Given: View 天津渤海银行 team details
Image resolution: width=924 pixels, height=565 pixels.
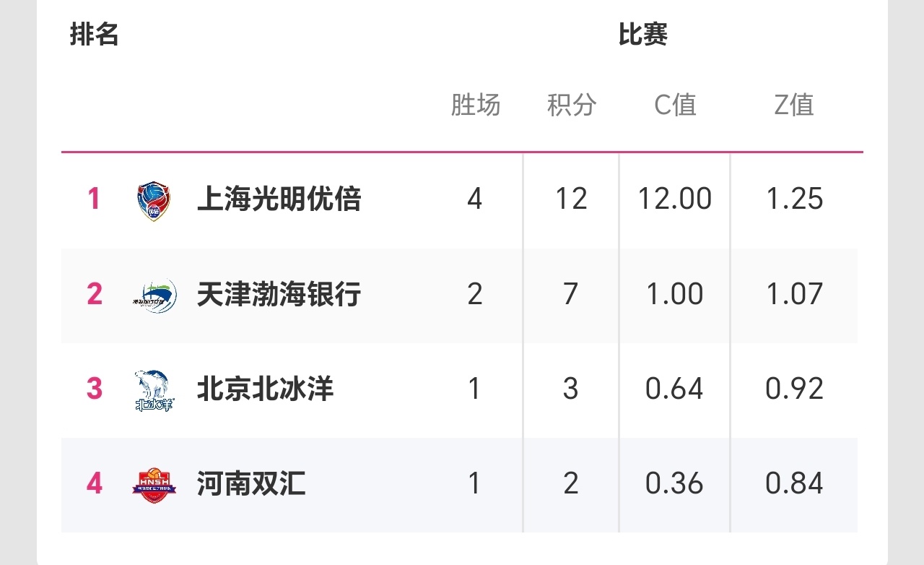Looking at the screenshot, I should point(279,294).
